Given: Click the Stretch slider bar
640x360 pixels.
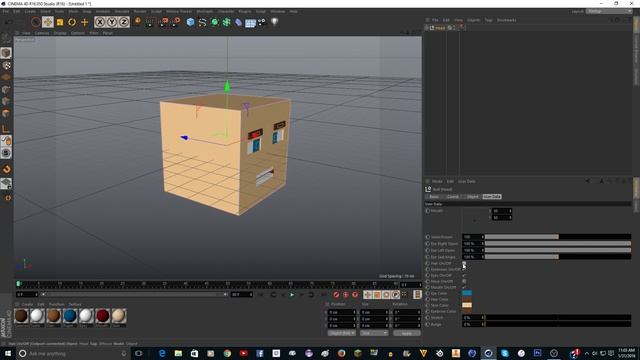Looking at the screenshot, I should coord(558,317).
